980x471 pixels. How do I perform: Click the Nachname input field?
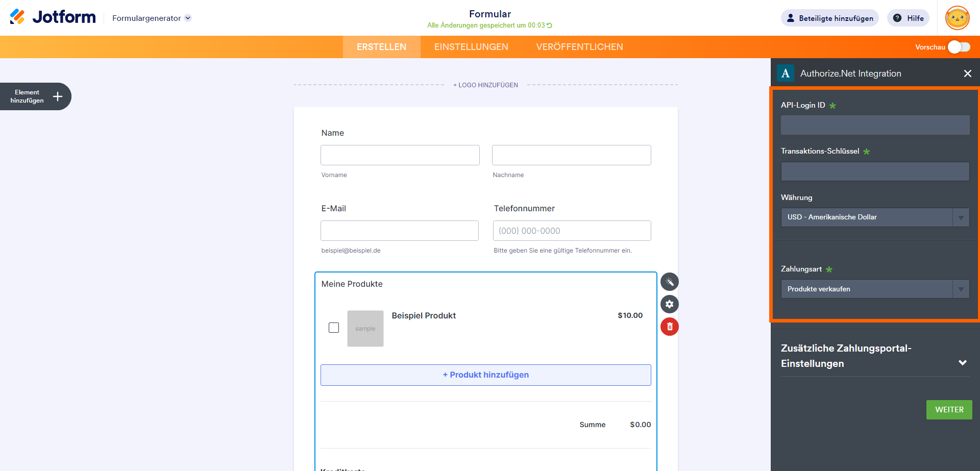tap(572, 155)
